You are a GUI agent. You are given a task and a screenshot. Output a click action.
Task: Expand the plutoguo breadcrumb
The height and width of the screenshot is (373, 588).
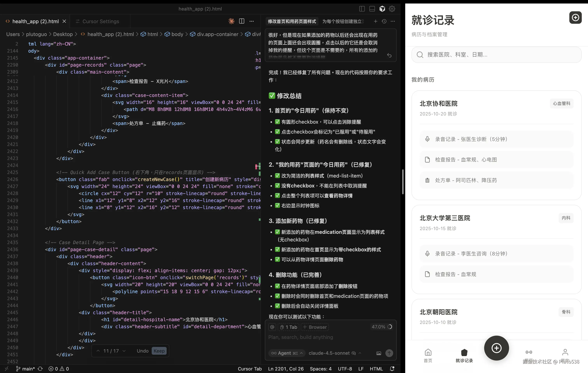pyautogui.click(x=36, y=34)
